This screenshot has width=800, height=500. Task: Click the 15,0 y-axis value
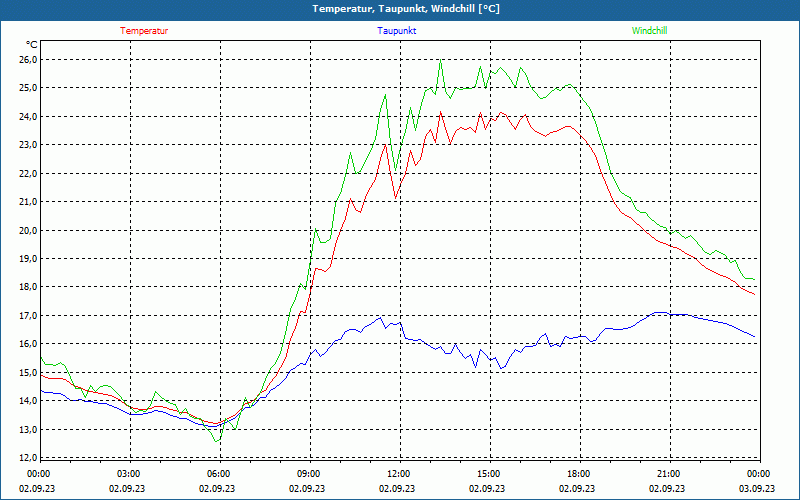click(29, 372)
